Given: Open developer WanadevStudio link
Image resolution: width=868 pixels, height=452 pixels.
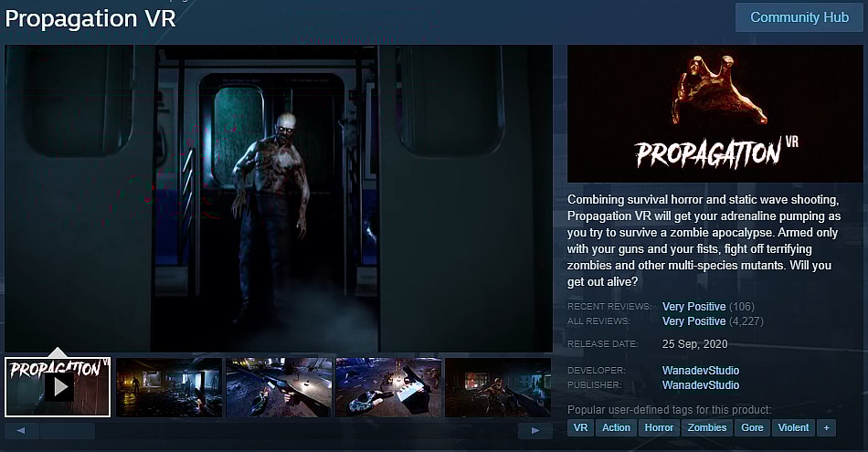Looking at the screenshot, I should (x=700, y=370).
